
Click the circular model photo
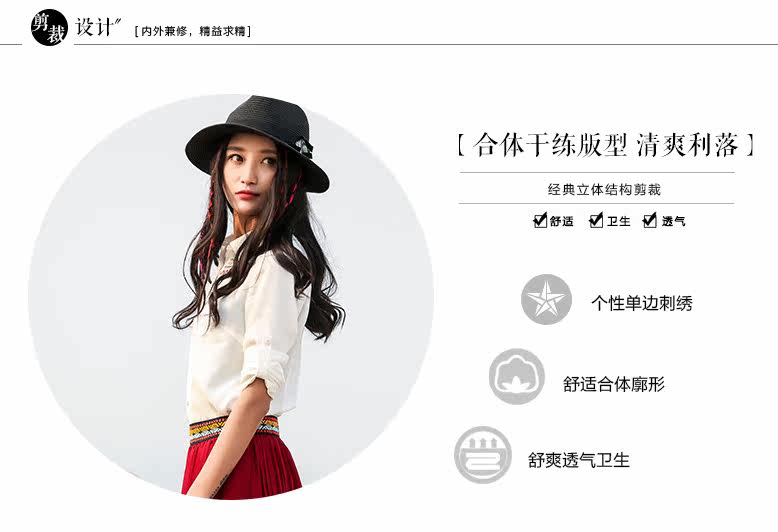pyautogui.click(x=231, y=297)
